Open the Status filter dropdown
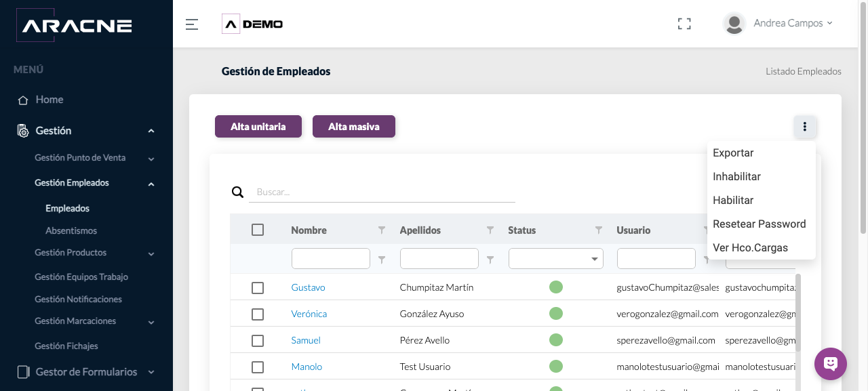Viewport: 868px width, 391px height. pos(556,259)
